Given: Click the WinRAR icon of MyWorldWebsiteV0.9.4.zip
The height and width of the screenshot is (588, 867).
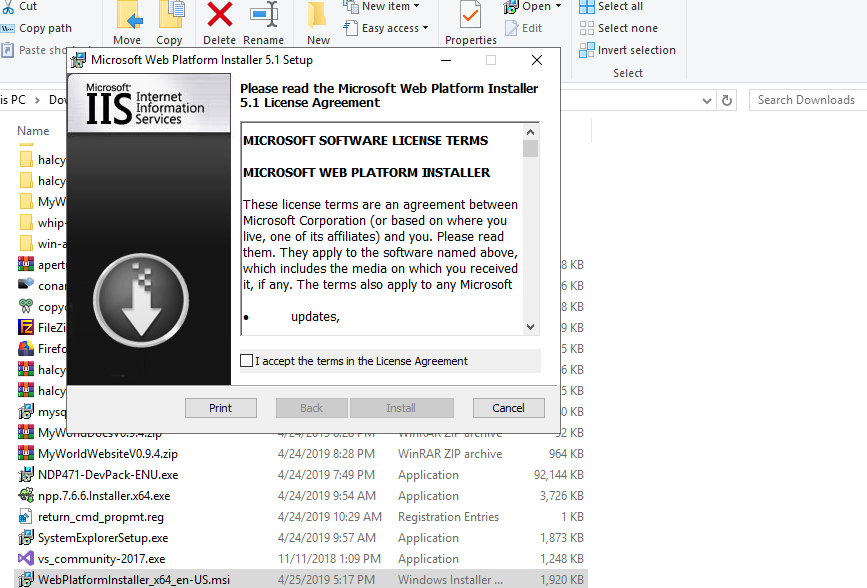Looking at the screenshot, I should (x=25, y=454).
